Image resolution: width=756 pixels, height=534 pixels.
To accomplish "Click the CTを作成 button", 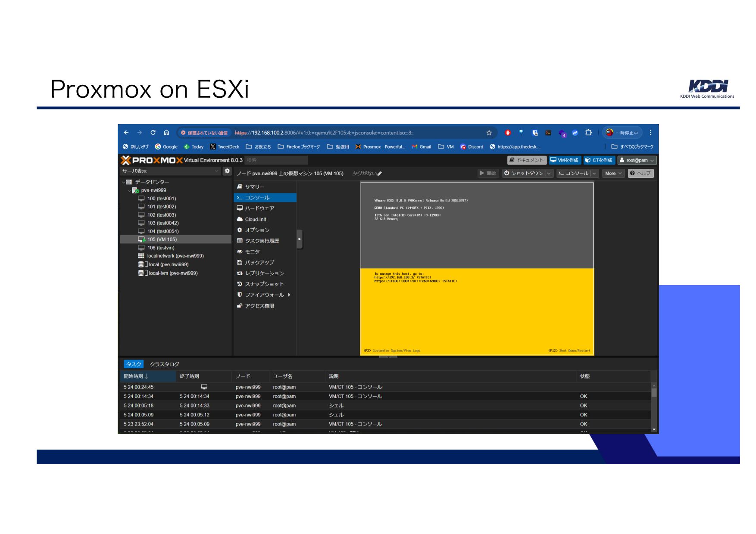I will click(x=598, y=160).
